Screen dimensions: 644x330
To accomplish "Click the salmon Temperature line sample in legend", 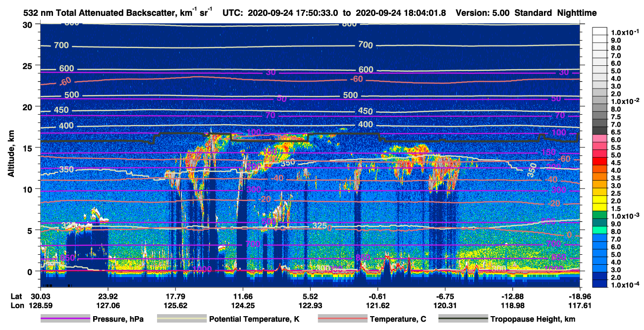I will pyautogui.click(x=342, y=319).
